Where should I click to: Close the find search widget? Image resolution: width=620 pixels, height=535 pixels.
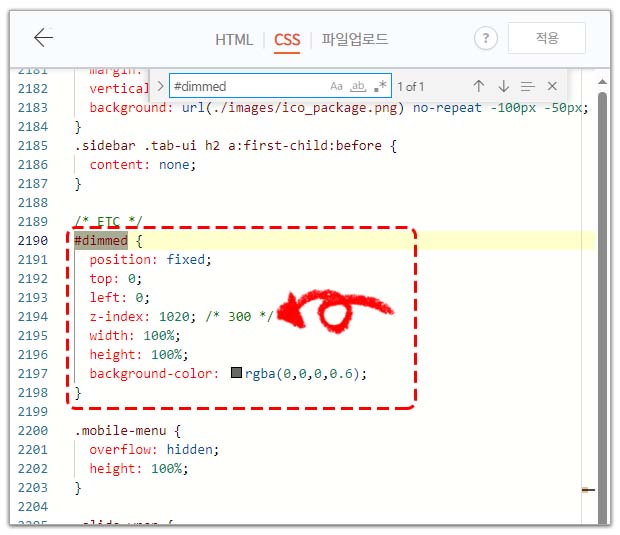(x=552, y=86)
